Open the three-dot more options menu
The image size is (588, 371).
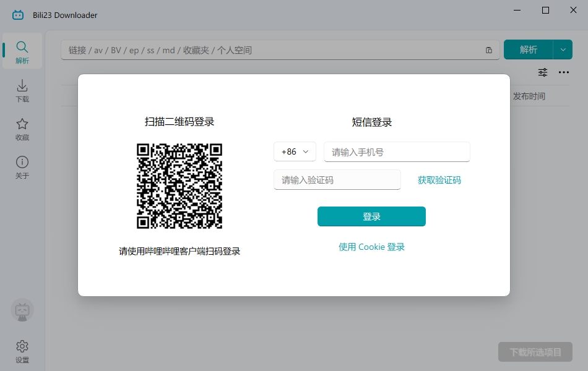pos(564,72)
